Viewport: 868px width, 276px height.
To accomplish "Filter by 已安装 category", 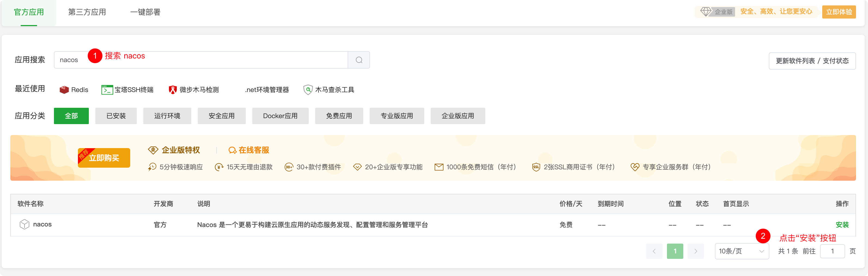I will (x=116, y=116).
